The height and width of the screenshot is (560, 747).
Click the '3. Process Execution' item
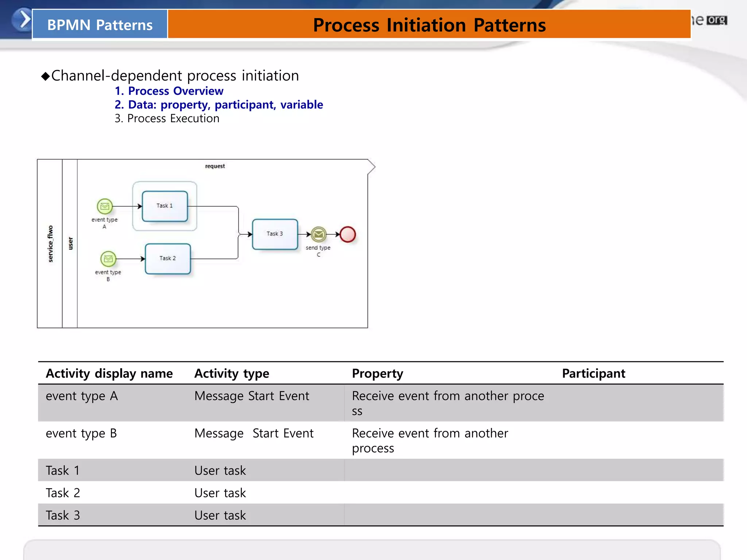click(167, 118)
